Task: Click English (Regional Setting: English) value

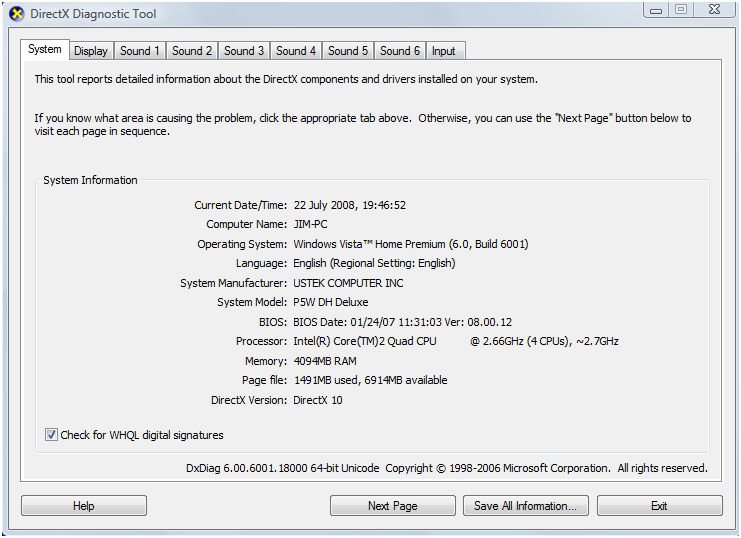Action: [374, 263]
